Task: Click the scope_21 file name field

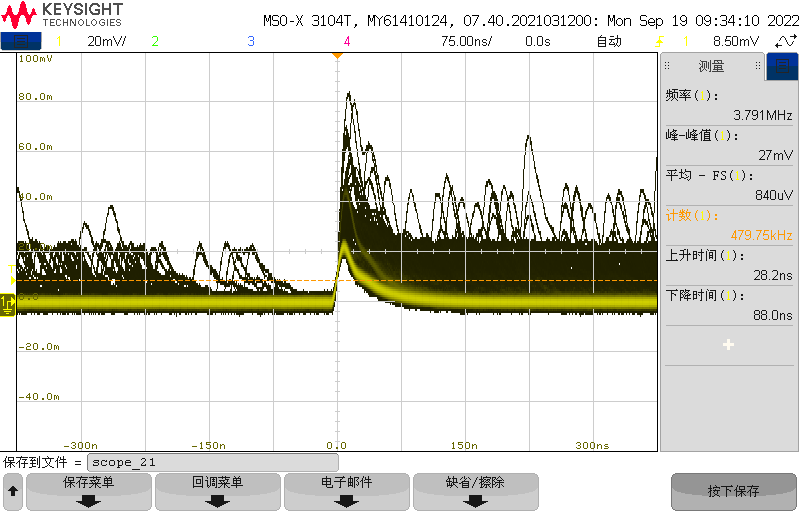Action: pos(213,463)
